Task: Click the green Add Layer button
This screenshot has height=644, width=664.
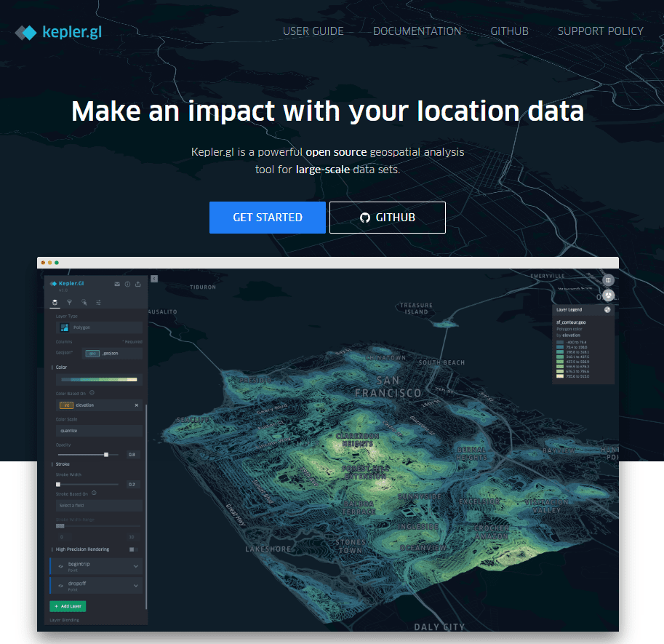Action: point(68,606)
